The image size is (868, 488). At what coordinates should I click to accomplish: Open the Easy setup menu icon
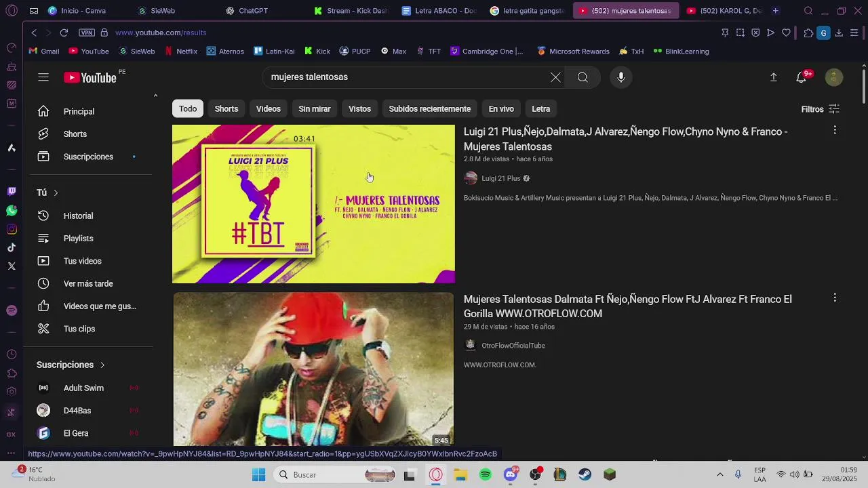(854, 33)
